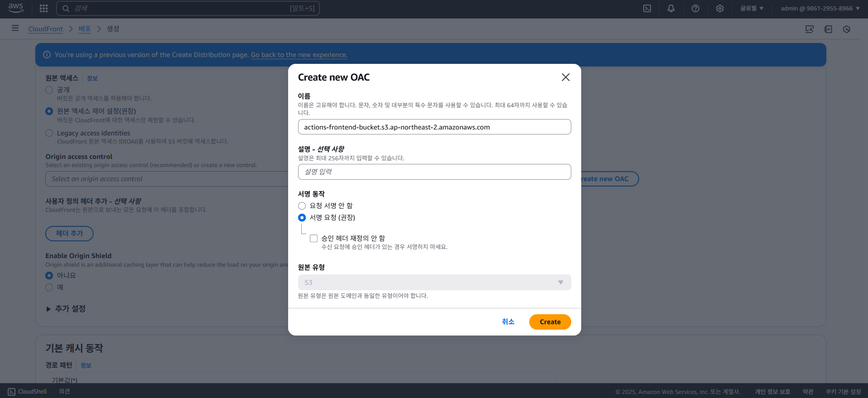Click the first icon right of breadcrumb bar
Screen dimensions: 868x398
(x=810, y=29)
